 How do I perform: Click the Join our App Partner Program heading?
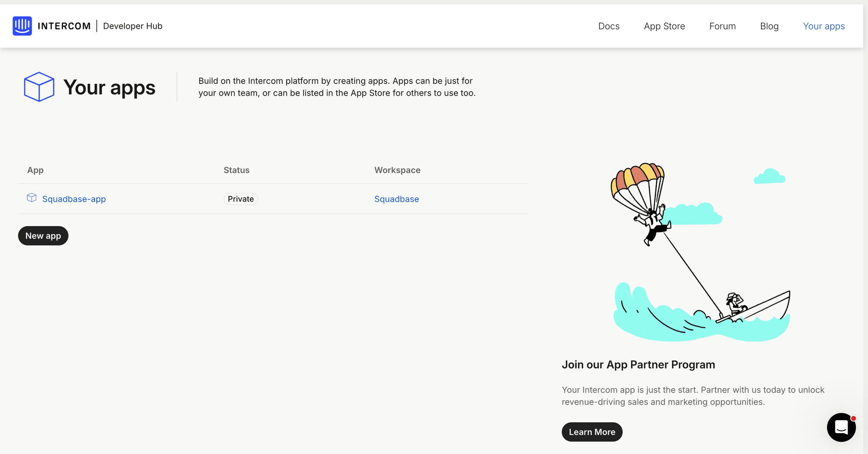(638, 365)
